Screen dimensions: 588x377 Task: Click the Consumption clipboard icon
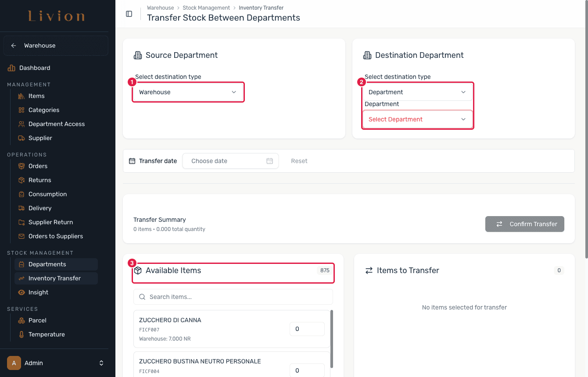(x=21, y=194)
